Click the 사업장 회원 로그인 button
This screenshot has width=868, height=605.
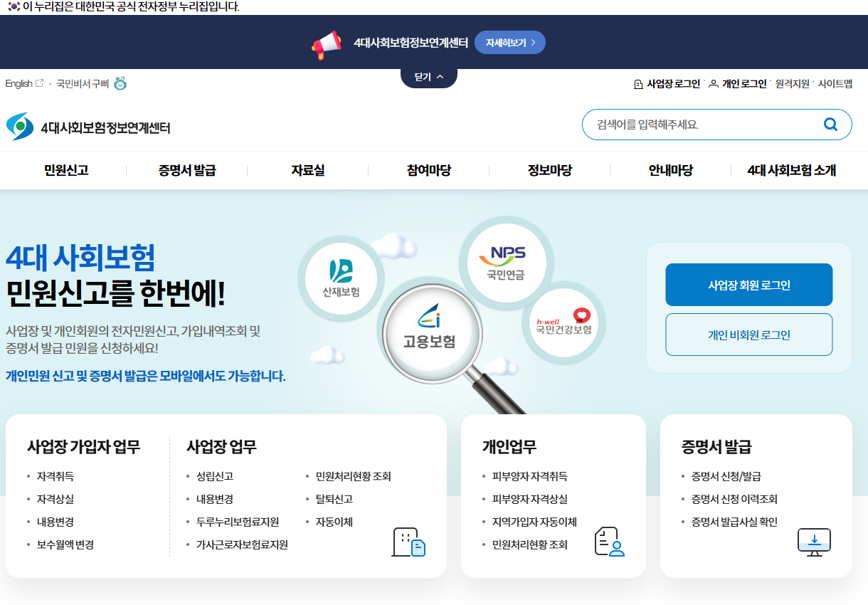tap(748, 283)
